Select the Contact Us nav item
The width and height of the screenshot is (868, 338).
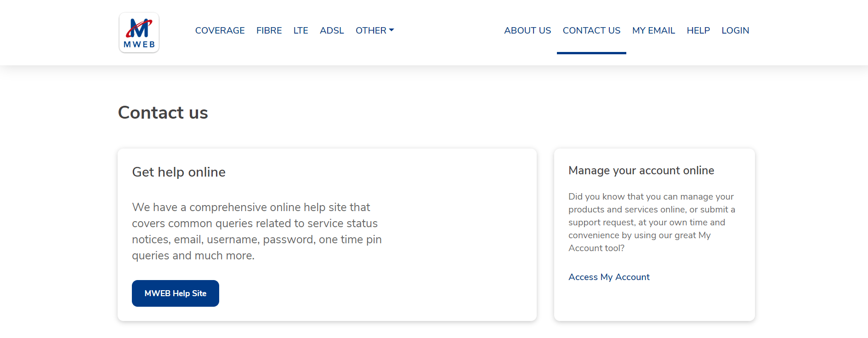(591, 30)
